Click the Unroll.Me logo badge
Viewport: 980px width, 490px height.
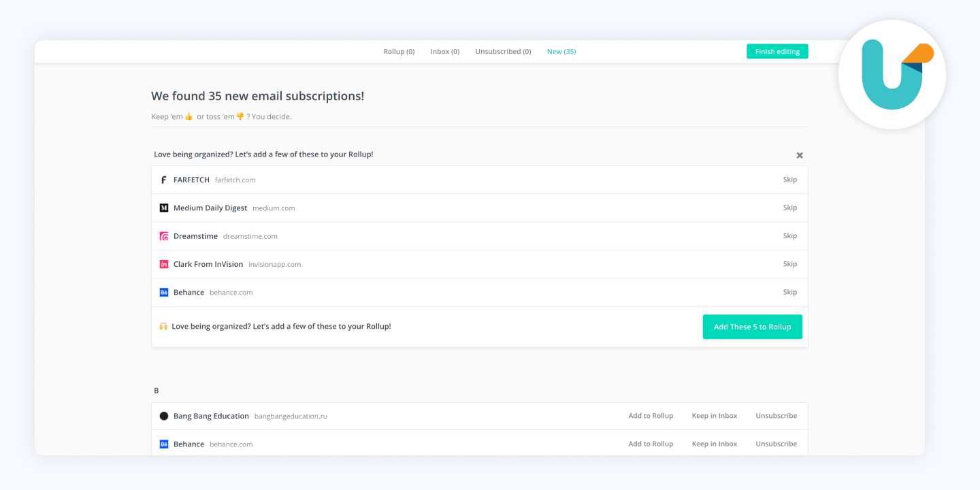point(892,75)
